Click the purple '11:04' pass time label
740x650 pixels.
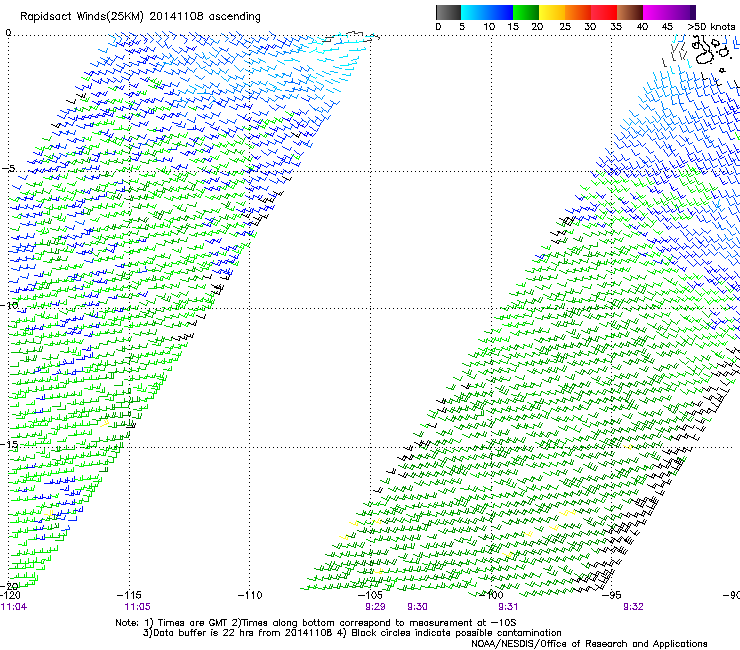coord(14,607)
